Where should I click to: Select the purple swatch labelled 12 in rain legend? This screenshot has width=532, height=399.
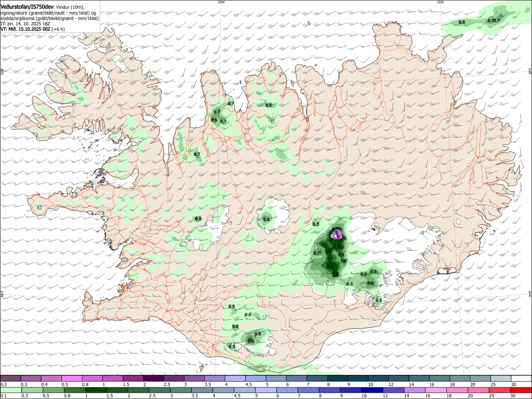pyautogui.click(x=394, y=390)
